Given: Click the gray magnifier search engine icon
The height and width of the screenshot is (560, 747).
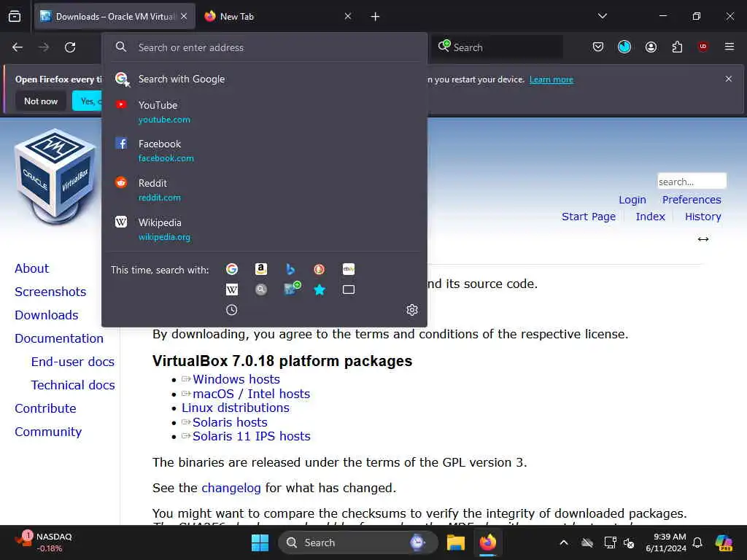Looking at the screenshot, I should [x=260, y=289].
